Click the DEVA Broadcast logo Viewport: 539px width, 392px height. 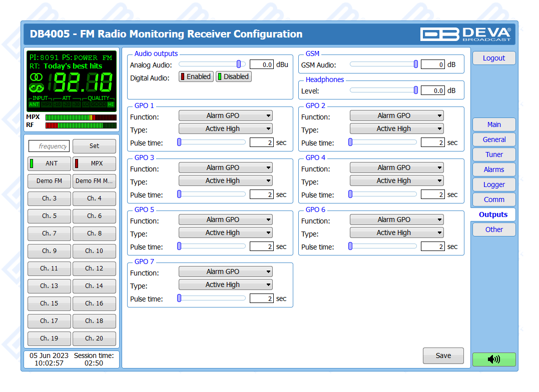pyautogui.click(x=465, y=34)
